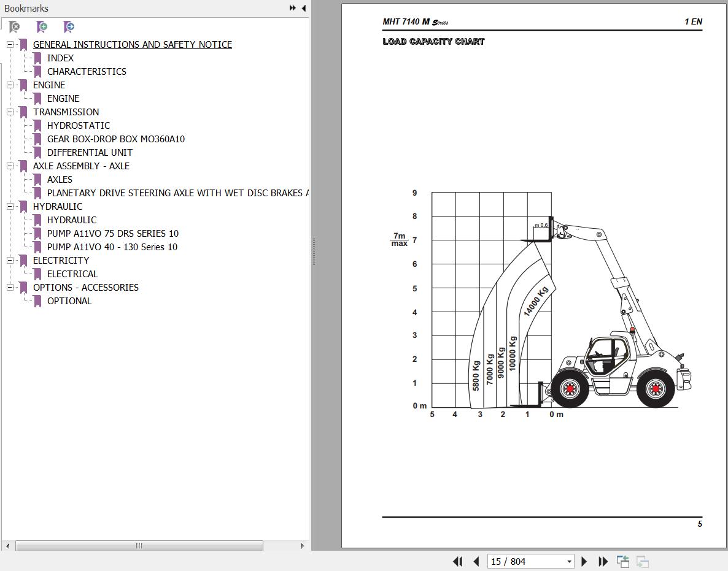The height and width of the screenshot is (571, 728).
Task: Click the bookmarks horizontal scrollbar thumb
Action: (139, 545)
